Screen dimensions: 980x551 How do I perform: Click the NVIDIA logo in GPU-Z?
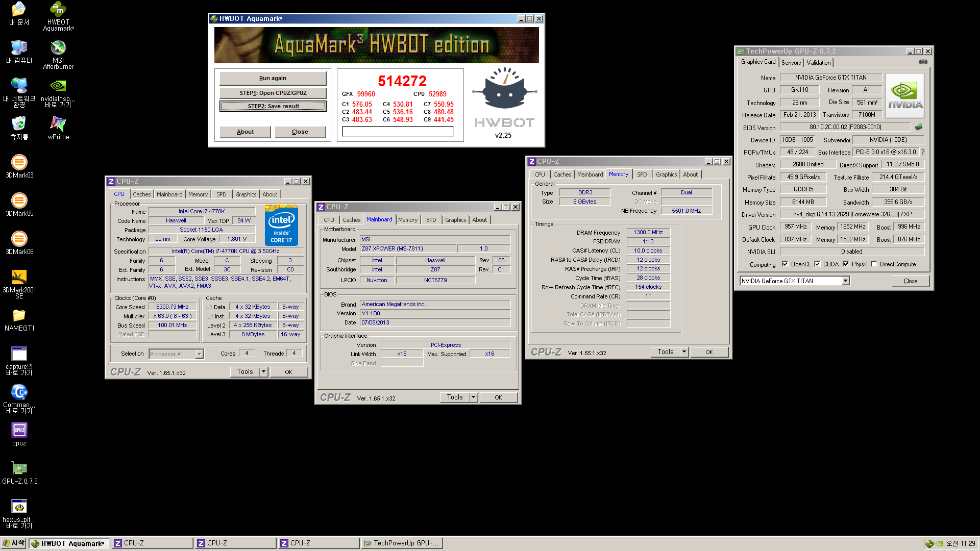click(905, 96)
